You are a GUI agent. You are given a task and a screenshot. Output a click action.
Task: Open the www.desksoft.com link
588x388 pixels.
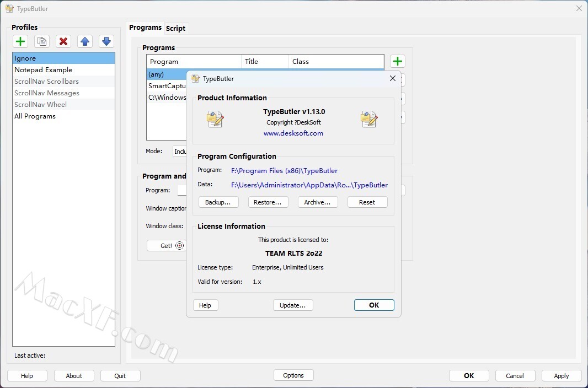coord(293,133)
